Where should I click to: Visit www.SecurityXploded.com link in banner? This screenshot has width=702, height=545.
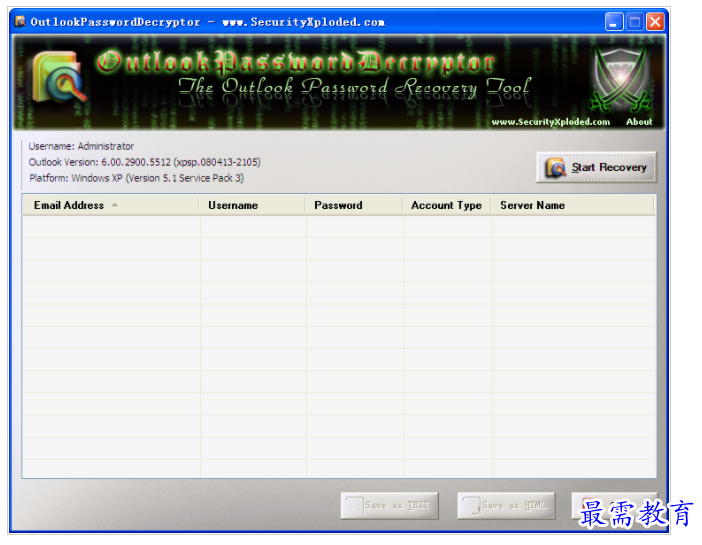(551, 122)
